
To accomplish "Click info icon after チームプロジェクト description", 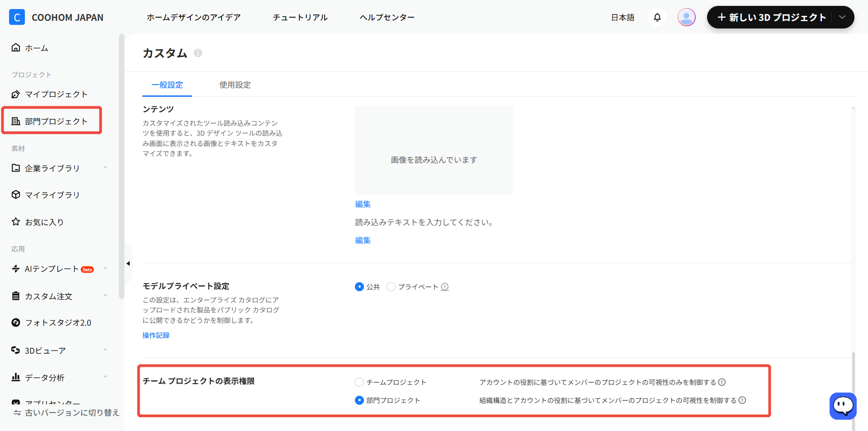I will (x=722, y=382).
